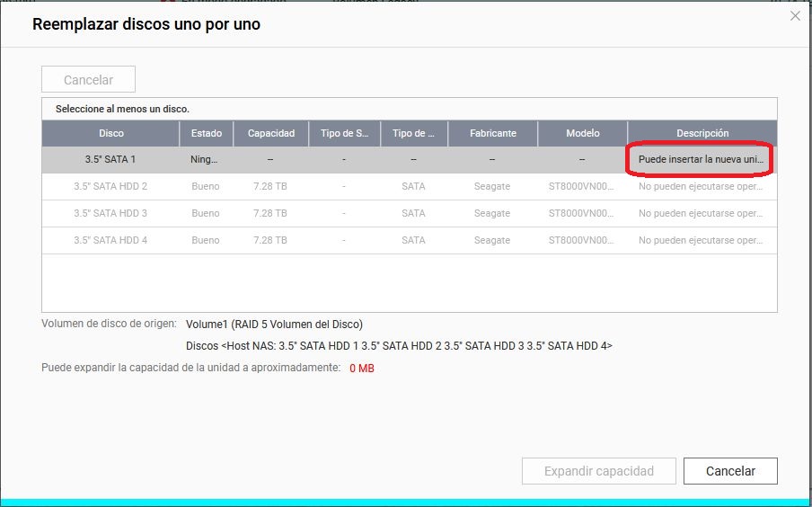Pick the 3.5" SATA HDD 4 row
This screenshot has height=507, width=812.
click(x=110, y=240)
